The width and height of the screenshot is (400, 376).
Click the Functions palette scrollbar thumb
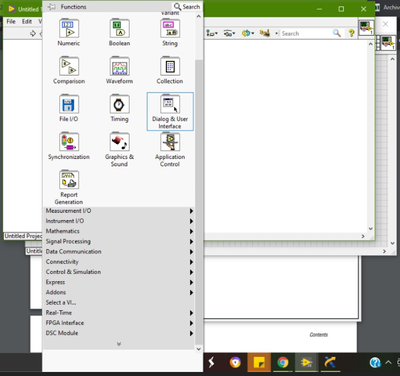(x=199, y=202)
